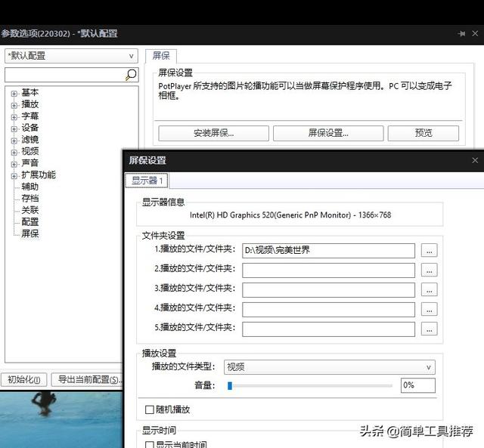Click the 预览 button

click(x=423, y=133)
